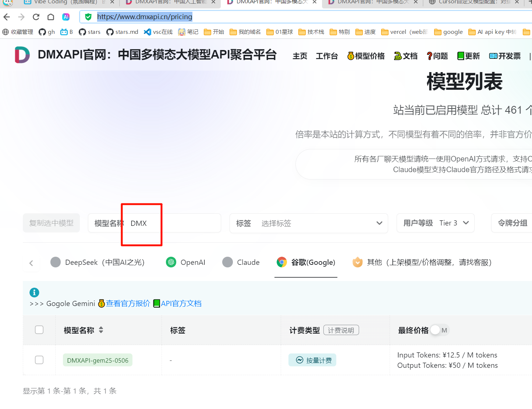Close the Cursor自定义模型配置 tab
Viewport: 532px width, 409px height.
(517, 2)
